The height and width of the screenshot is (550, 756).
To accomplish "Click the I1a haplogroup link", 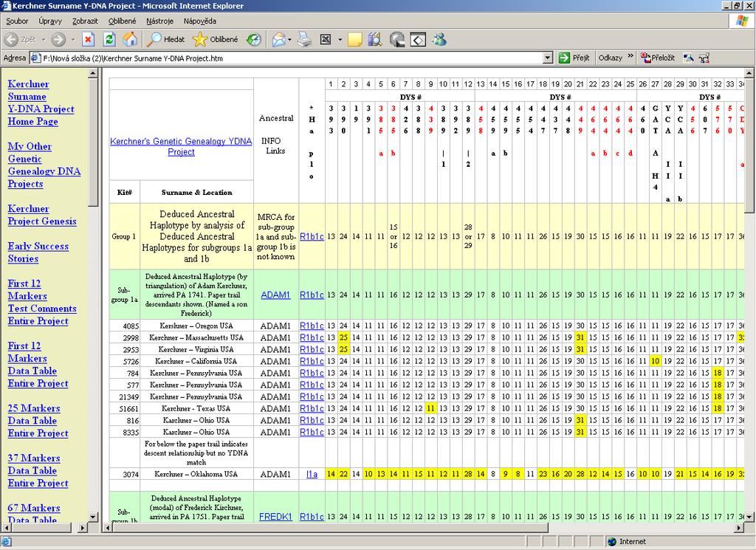I will tap(312, 474).
